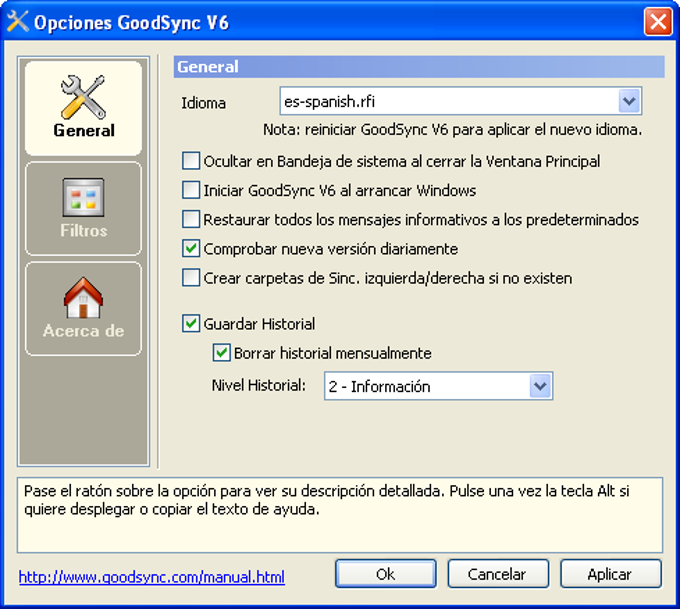Enable Ocultar en Bandeja de sistema checkbox
Image resolution: width=680 pixels, height=609 pixels.
point(191,161)
